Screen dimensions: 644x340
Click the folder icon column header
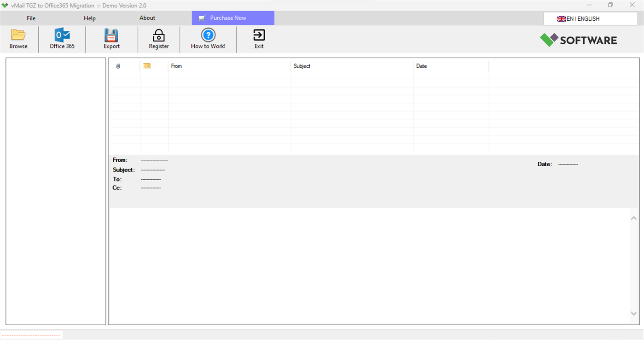147,65
